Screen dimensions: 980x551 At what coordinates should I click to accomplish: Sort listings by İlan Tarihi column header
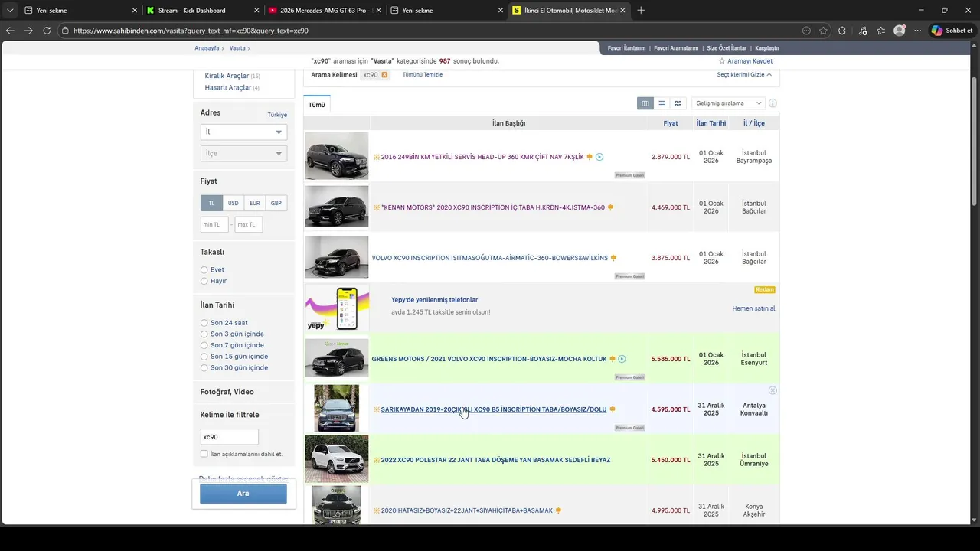(x=711, y=123)
